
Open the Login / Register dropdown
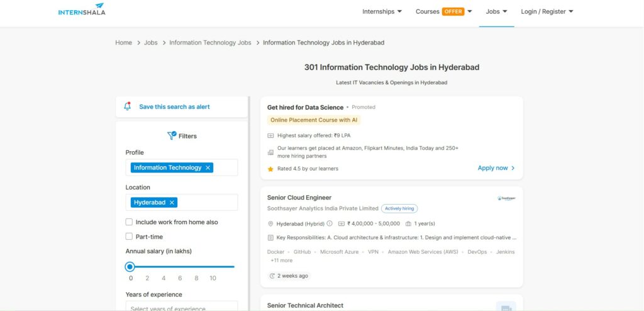[547, 11]
